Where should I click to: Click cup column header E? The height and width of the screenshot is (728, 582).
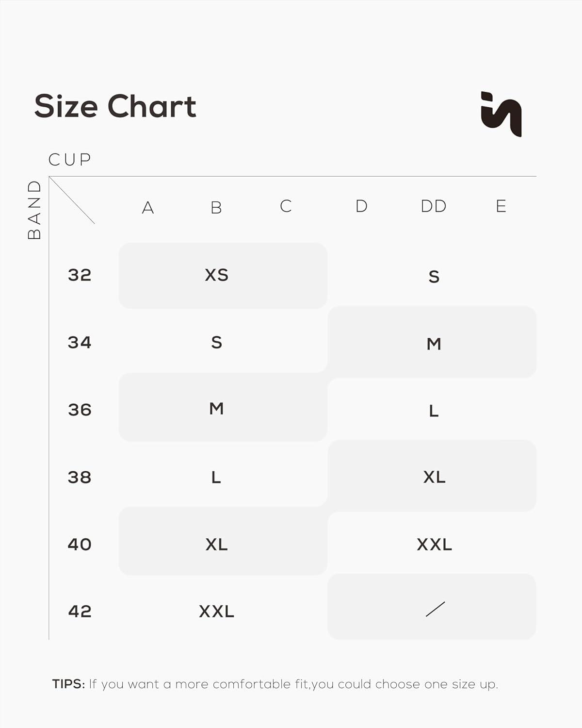(x=501, y=206)
